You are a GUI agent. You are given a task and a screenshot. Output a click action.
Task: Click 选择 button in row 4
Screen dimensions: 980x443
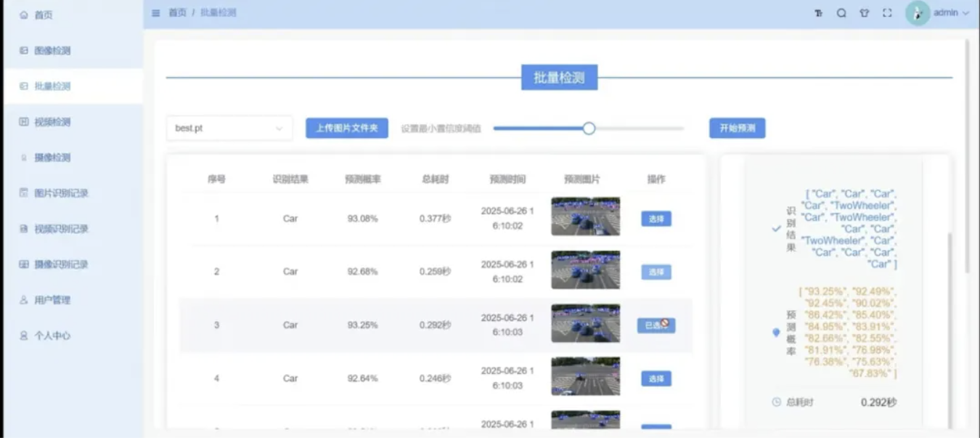click(x=656, y=378)
